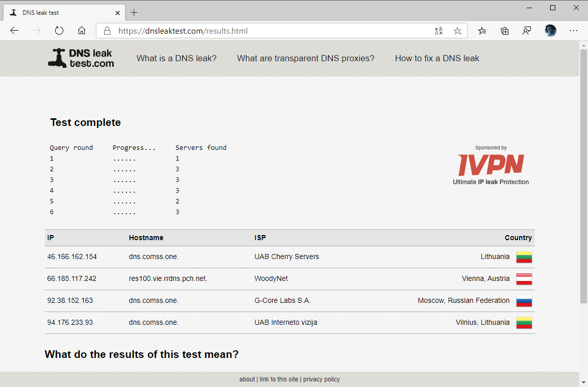588x387 pixels.
Task: Click the 'IP' column header
Action: click(51, 238)
